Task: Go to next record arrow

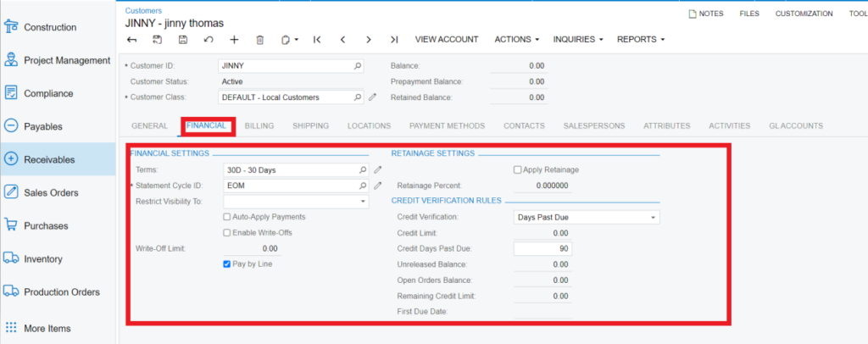Action: point(369,40)
